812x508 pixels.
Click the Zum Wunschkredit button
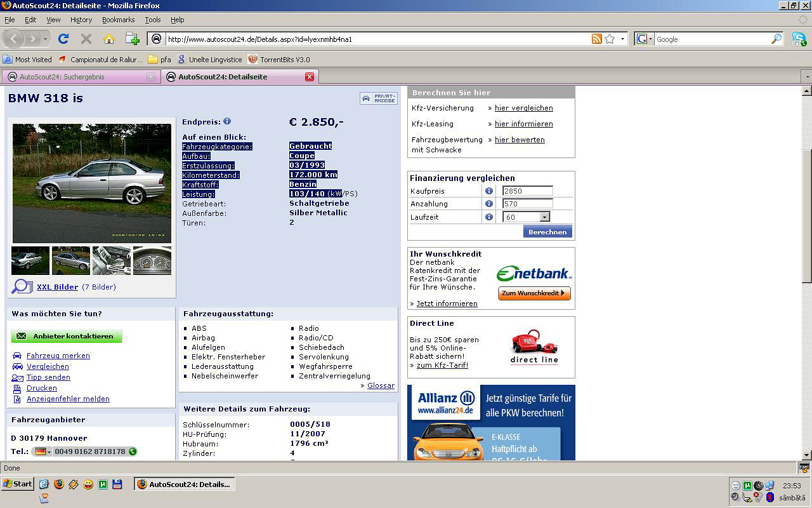(x=534, y=293)
